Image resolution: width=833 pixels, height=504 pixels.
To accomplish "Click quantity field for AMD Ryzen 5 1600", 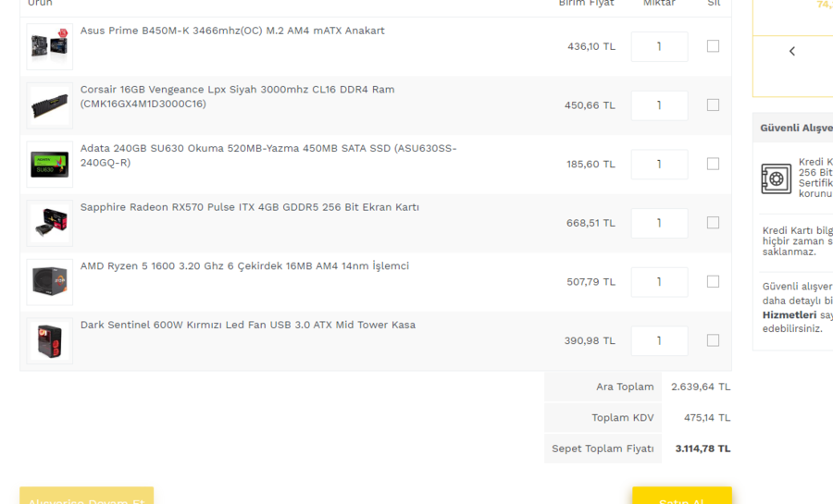I will point(659,282).
